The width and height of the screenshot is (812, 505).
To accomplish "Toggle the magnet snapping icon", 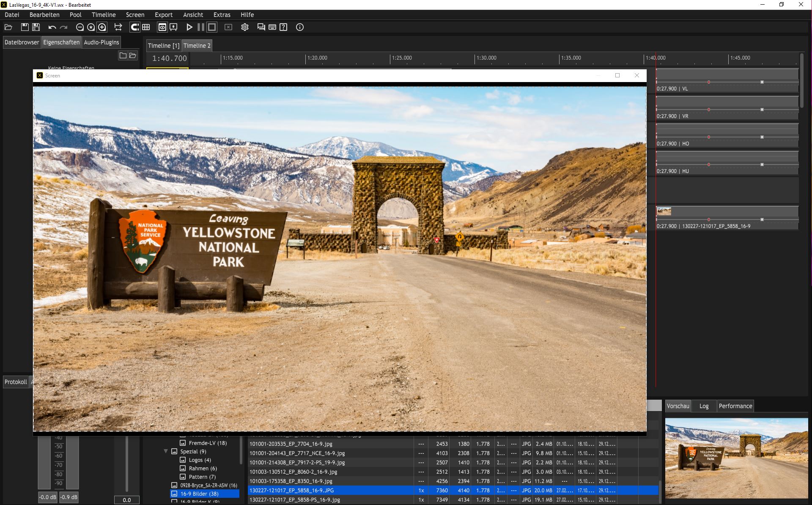I will [134, 27].
